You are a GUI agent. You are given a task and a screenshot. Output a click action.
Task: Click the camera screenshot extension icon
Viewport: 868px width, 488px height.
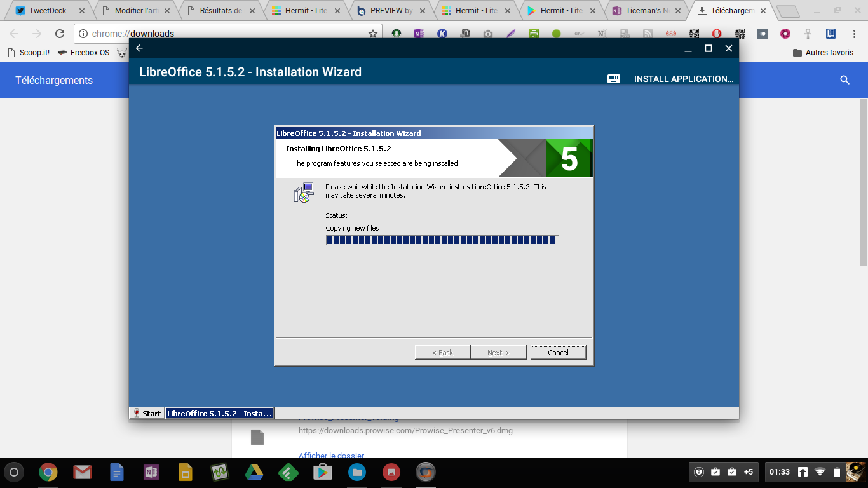click(x=487, y=34)
